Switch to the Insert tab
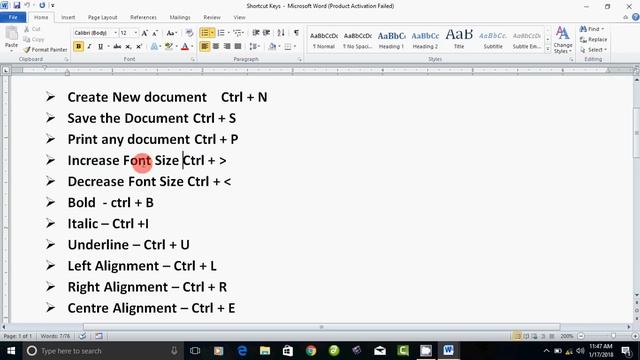 click(x=68, y=18)
